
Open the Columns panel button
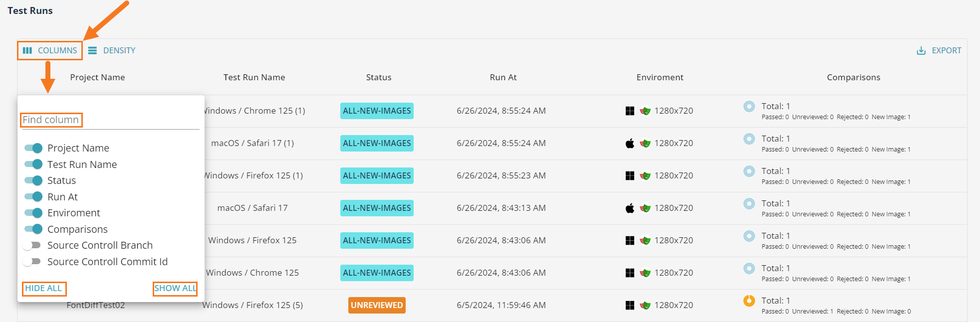pyautogui.click(x=50, y=50)
